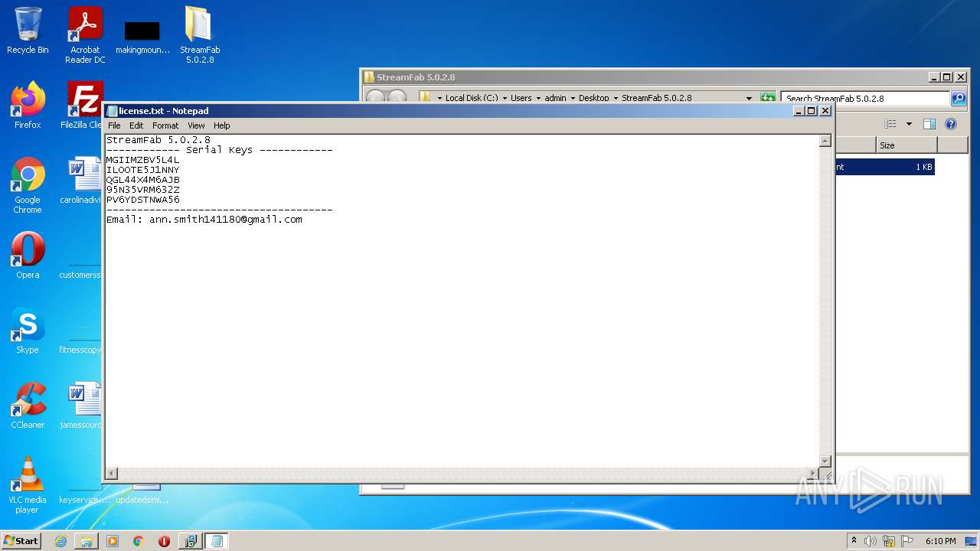
Task: Click the StreamFab 5.0.2.8 heading text
Action: [158, 140]
